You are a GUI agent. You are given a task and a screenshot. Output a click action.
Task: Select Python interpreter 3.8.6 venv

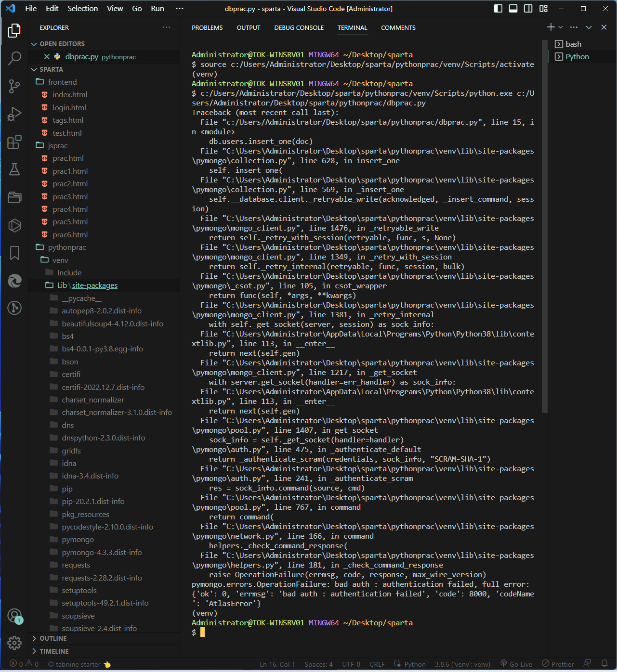(x=462, y=664)
